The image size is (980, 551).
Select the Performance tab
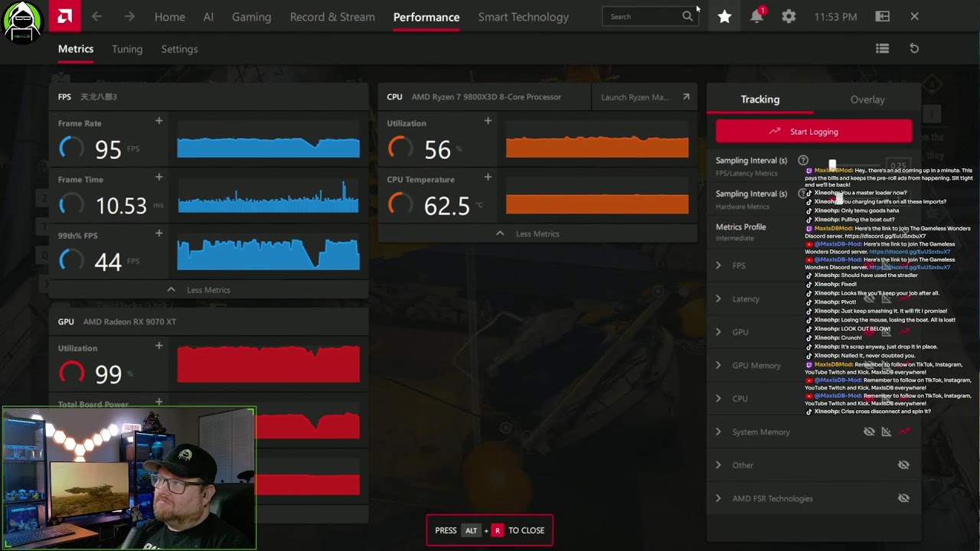(426, 17)
